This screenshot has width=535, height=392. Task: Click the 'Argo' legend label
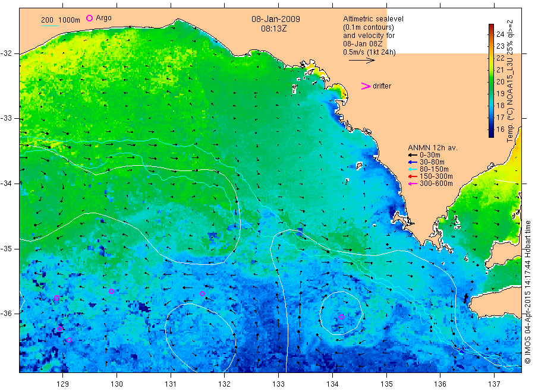(103, 18)
